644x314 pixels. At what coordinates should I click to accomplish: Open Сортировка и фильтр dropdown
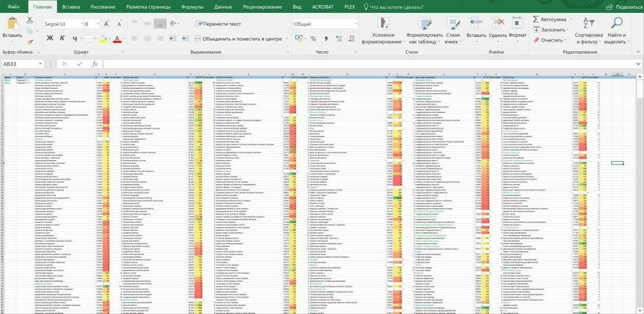click(x=589, y=31)
